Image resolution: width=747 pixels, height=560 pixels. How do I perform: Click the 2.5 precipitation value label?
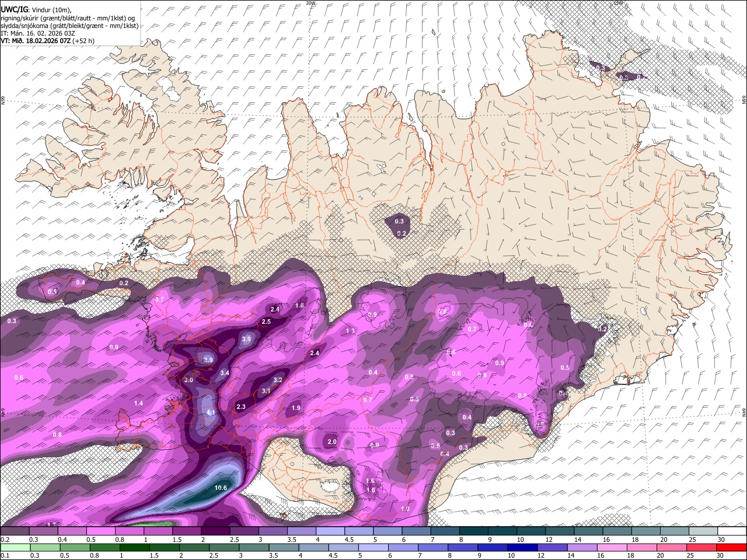[x=266, y=322]
